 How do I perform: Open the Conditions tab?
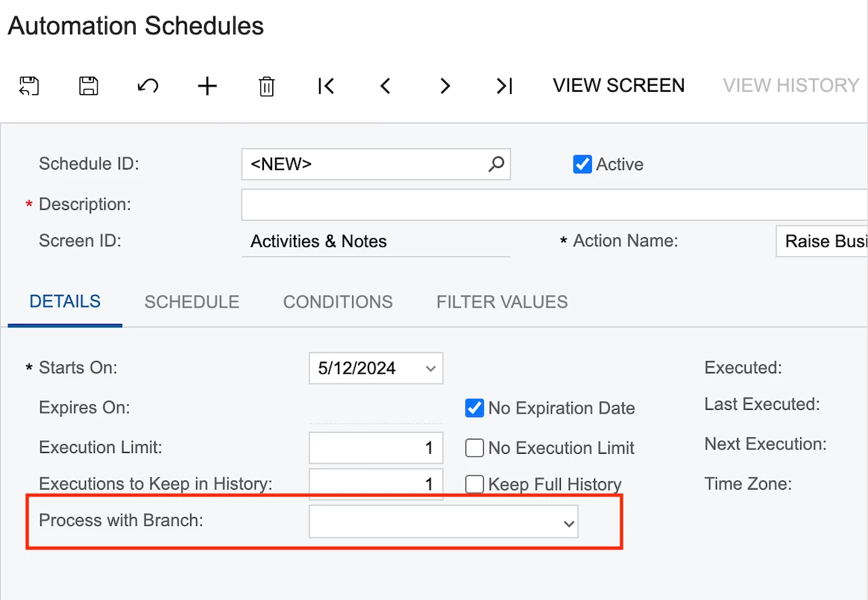(338, 302)
